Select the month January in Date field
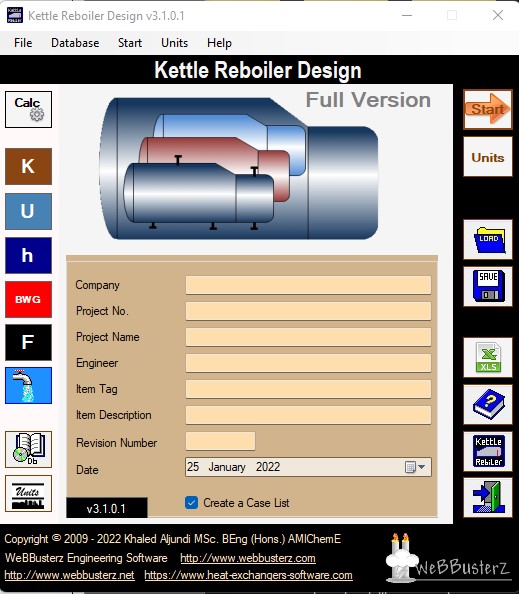 tap(227, 467)
